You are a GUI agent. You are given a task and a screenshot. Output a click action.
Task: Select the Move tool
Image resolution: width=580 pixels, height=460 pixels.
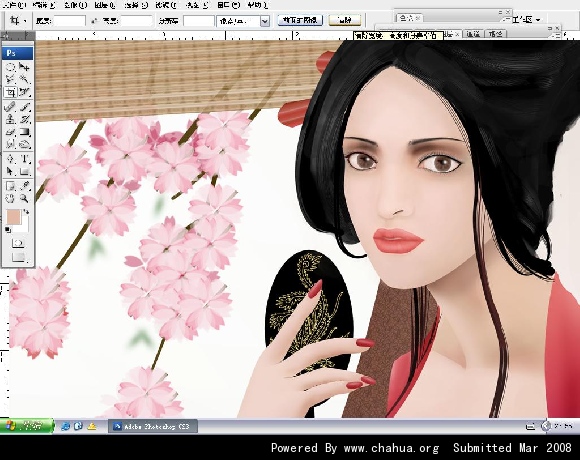click(x=24, y=67)
